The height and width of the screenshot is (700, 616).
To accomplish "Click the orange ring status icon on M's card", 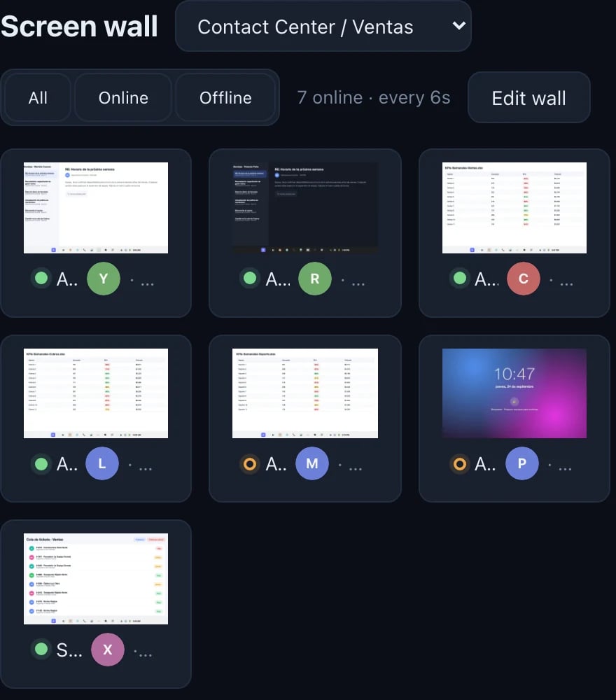I will (x=250, y=464).
